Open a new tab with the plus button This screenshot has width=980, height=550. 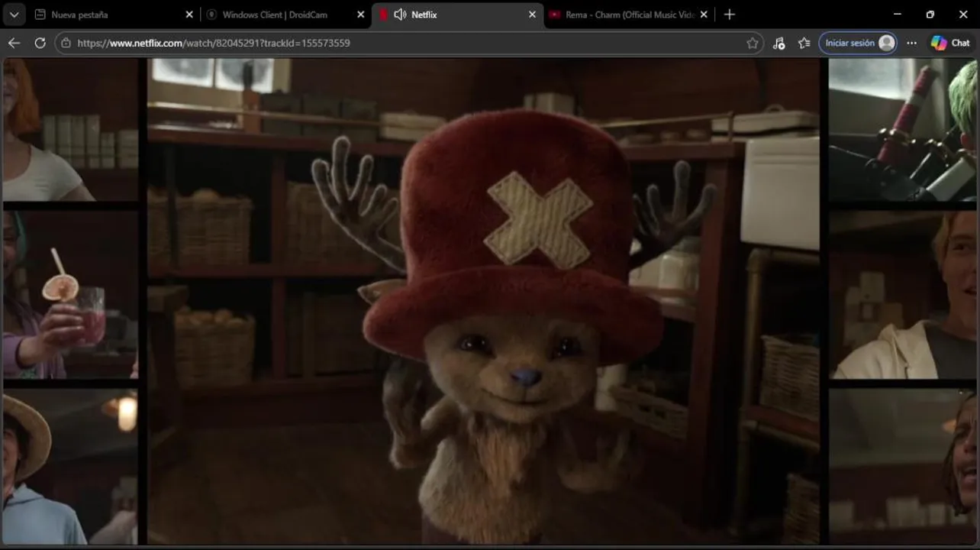(729, 15)
